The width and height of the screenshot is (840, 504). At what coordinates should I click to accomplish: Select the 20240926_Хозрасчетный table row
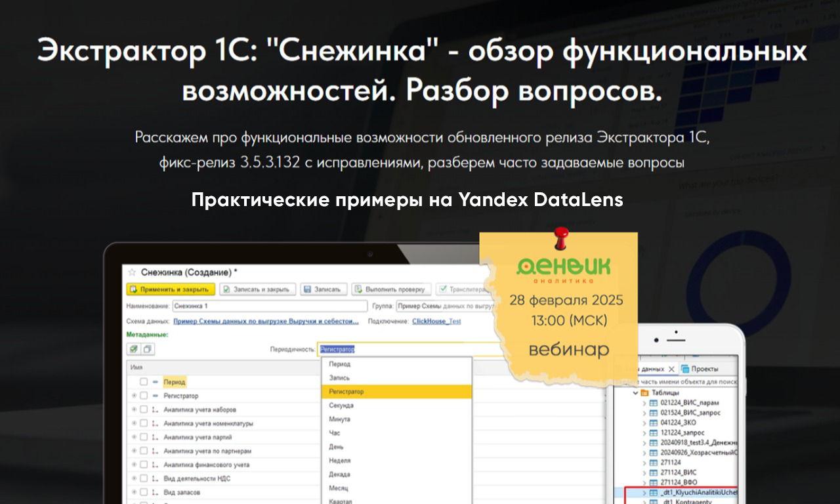point(694,453)
